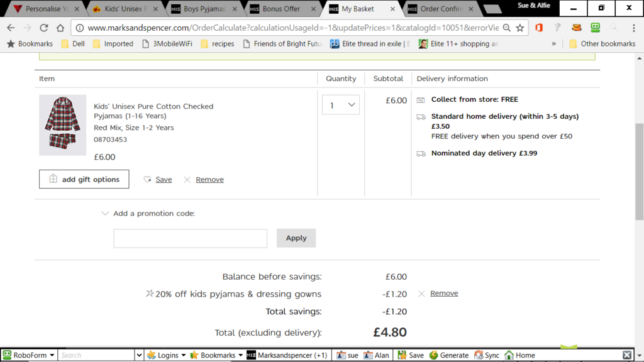This screenshot has height=362, width=644.
Task: Open the Office extension icon
Action: (539, 28)
